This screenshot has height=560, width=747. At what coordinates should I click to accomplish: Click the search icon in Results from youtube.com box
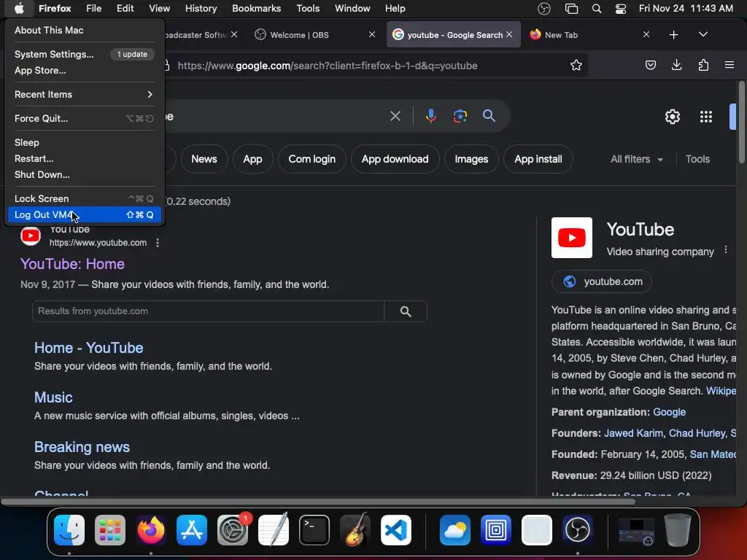click(406, 311)
